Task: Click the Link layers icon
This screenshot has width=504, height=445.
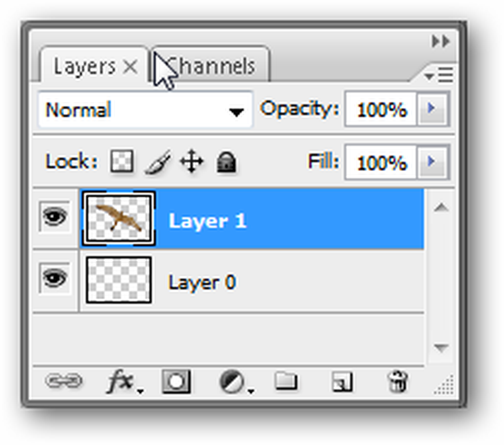Action: coord(65,381)
